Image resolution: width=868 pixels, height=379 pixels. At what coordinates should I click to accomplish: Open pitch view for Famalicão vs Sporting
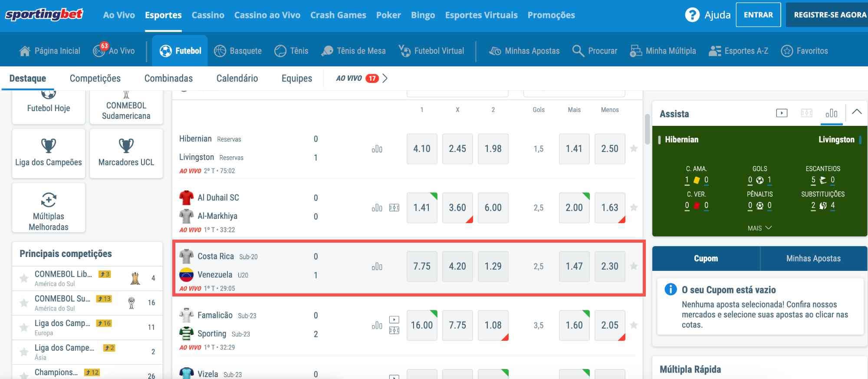coord(394,331)
